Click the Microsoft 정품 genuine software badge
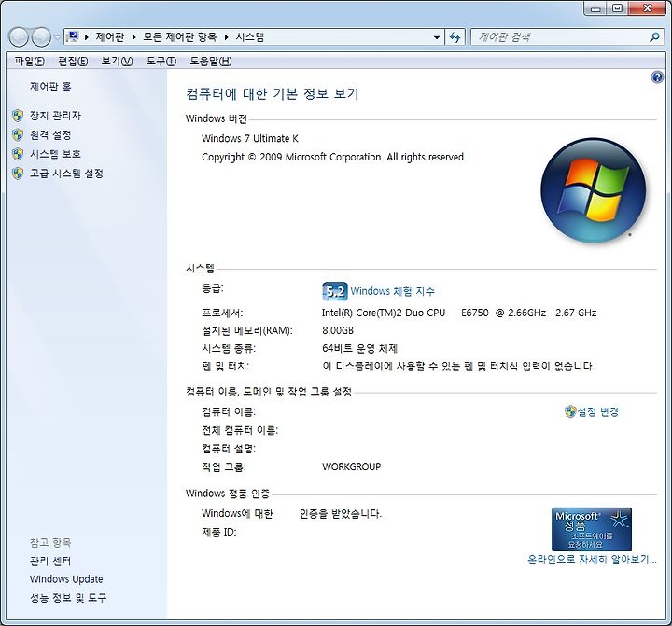 click(592, 529)
